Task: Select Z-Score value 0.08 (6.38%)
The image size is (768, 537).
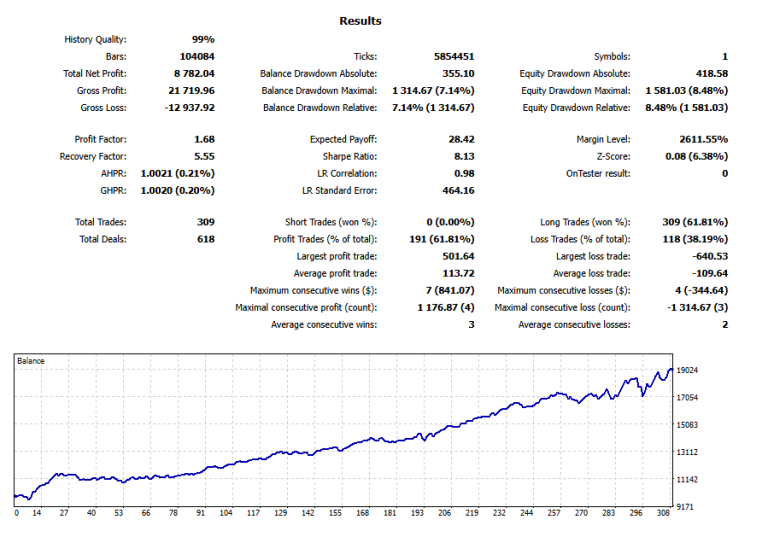Action: (697, 157)
